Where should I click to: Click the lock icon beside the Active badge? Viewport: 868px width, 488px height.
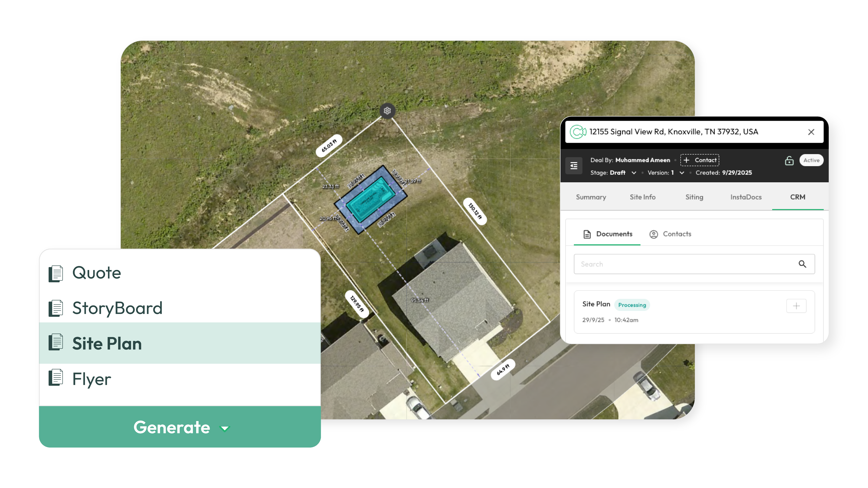(789, 161)
